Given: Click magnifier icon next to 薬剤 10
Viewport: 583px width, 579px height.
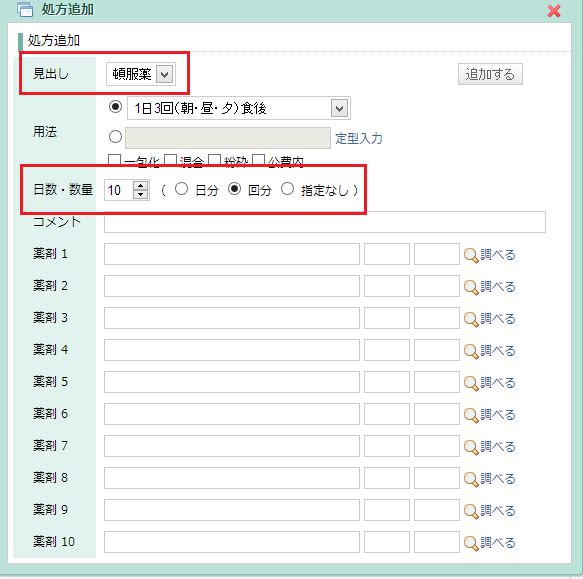Looking at the screenshot, I should coord(471,543).
